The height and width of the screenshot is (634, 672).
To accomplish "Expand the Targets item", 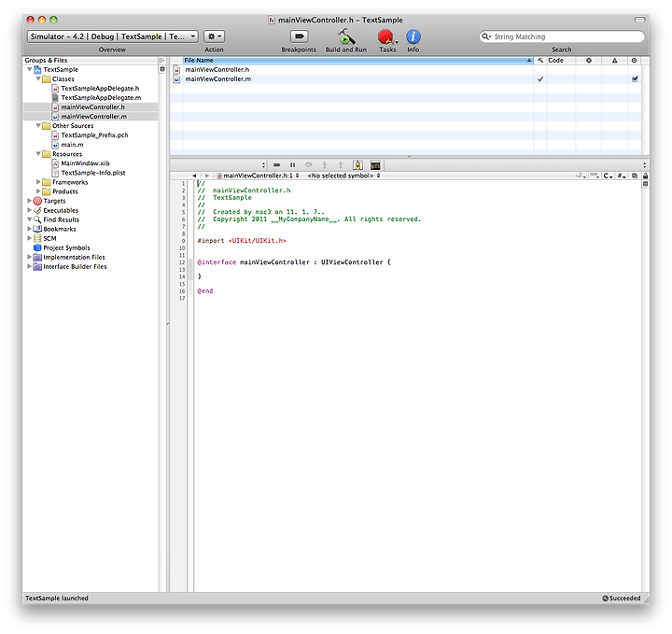I will pos(30,201).
